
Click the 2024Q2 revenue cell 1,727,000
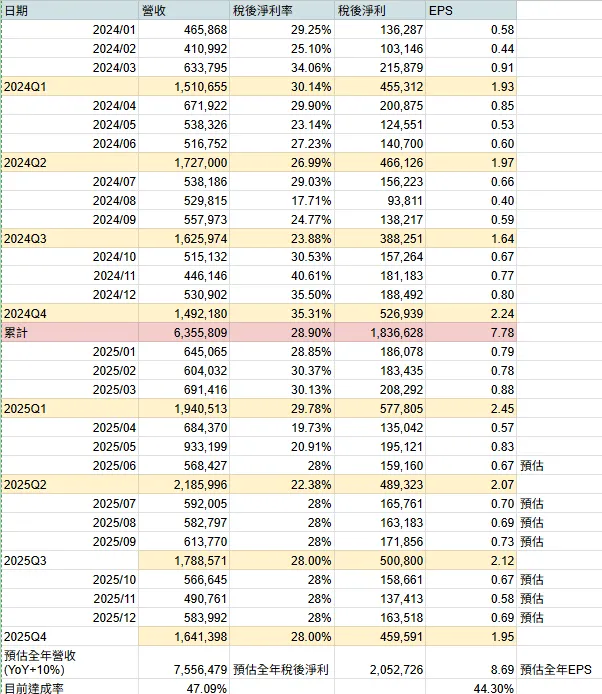tap(199, 162)
